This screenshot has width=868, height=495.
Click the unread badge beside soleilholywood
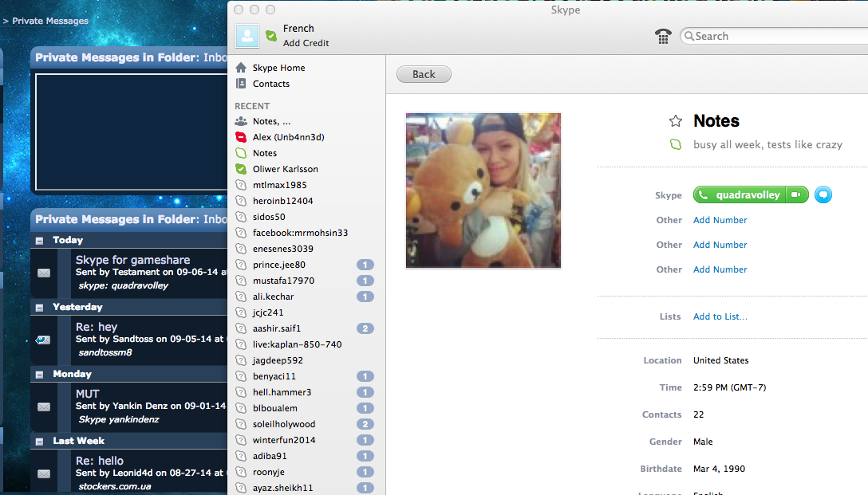click(365, 424)
